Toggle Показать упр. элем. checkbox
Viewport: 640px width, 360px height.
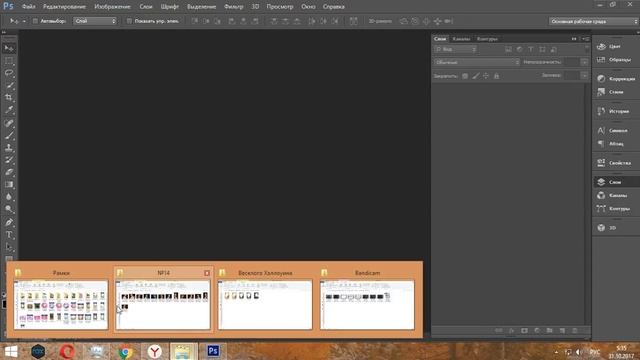[x=129, y=21]
